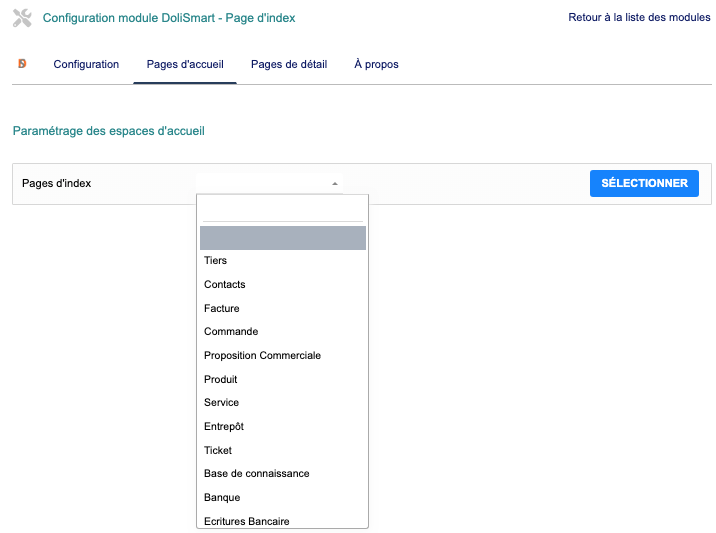Screen dimensions: 716x533
Task: Select Entrepôt in the list
Action: [224, 427]
